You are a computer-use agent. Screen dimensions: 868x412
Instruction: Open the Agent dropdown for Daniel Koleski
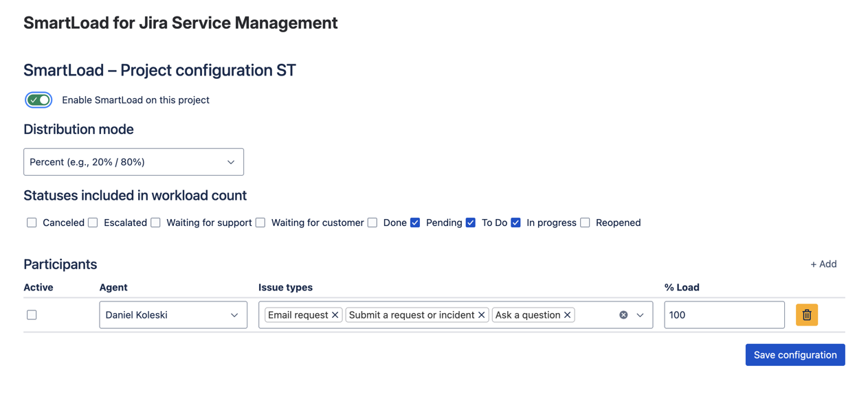tap(173, 315)
